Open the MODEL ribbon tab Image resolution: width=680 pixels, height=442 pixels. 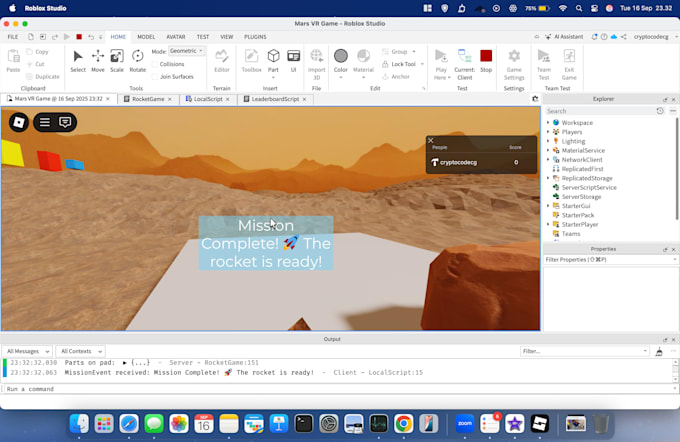(x=146, y=37)
